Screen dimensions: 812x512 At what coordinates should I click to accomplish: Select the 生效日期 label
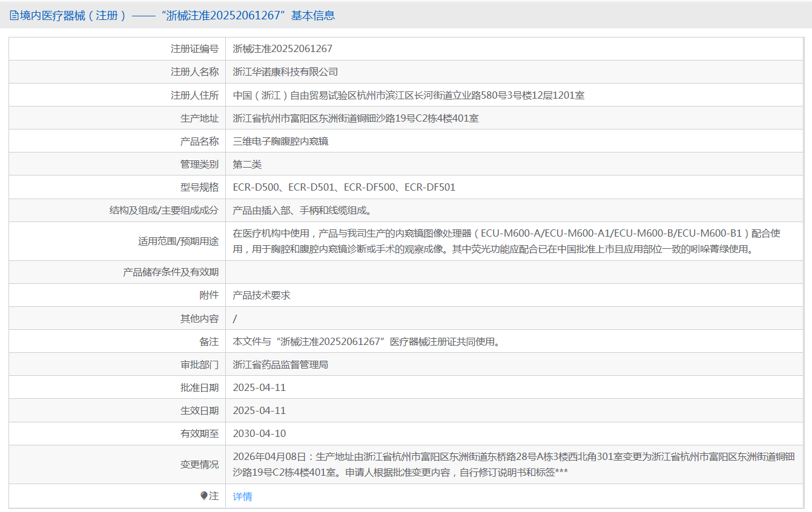click(x=199, y=410)
